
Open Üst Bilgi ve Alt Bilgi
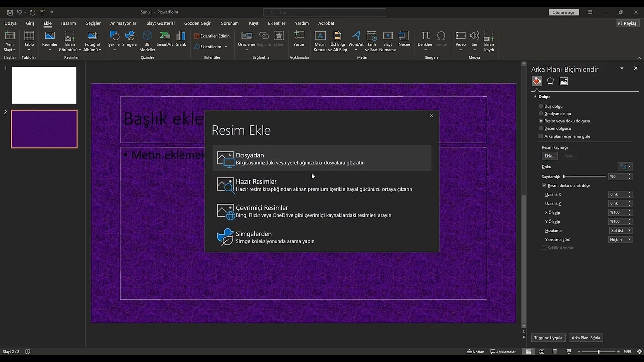[x=338, y=41]
